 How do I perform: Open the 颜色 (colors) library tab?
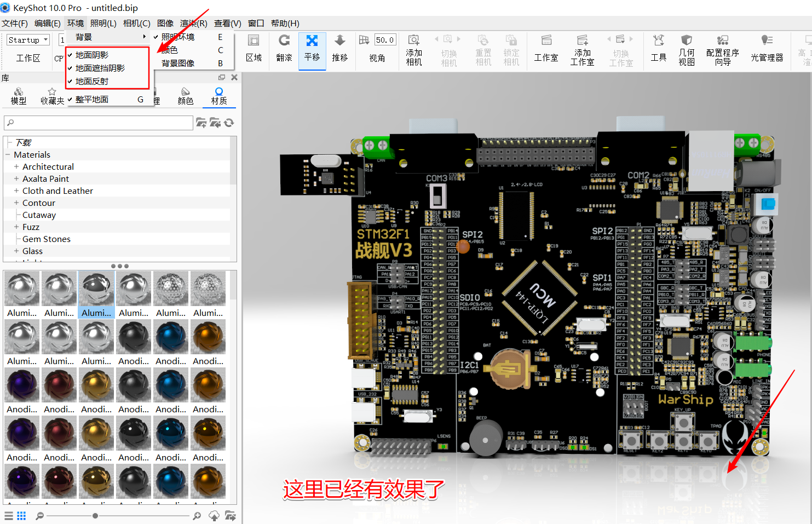click(x=186, y=96)
